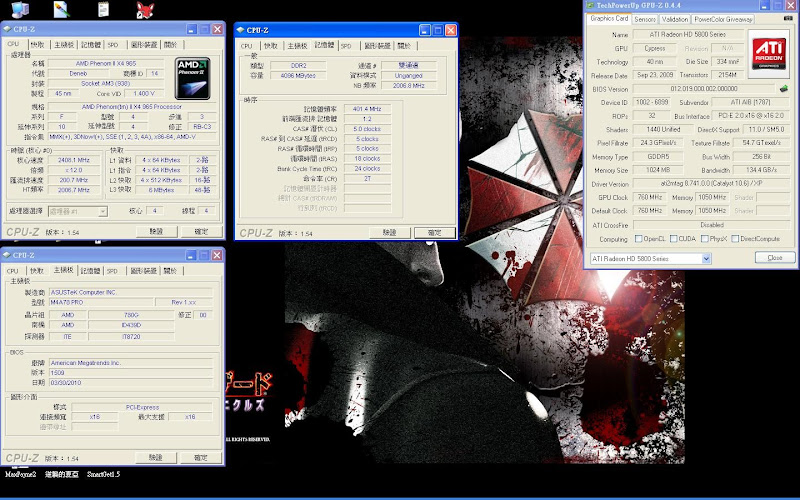Click the SmartGet1.5 desktop label

104,474
